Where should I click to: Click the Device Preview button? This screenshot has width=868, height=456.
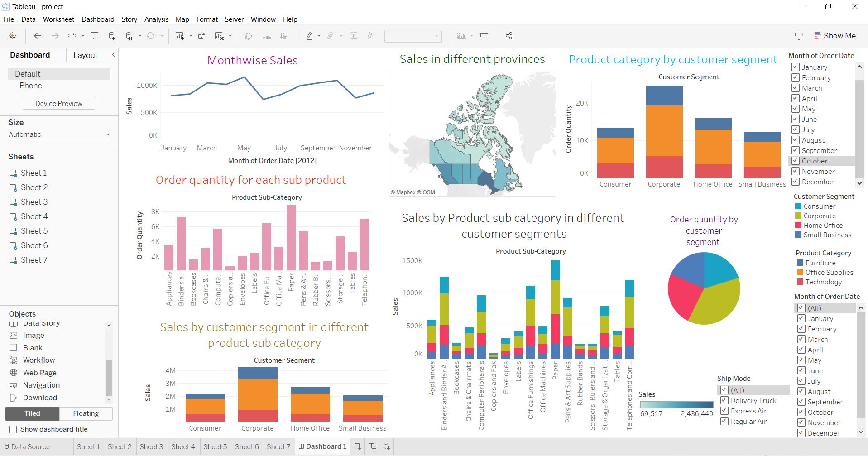pos(58,103)
